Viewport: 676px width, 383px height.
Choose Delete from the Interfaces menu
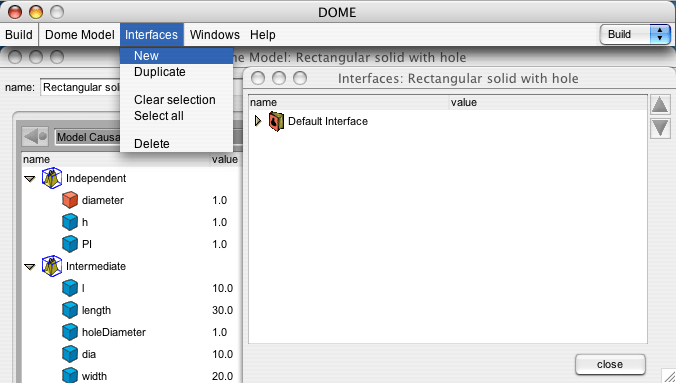pos(177,144)
